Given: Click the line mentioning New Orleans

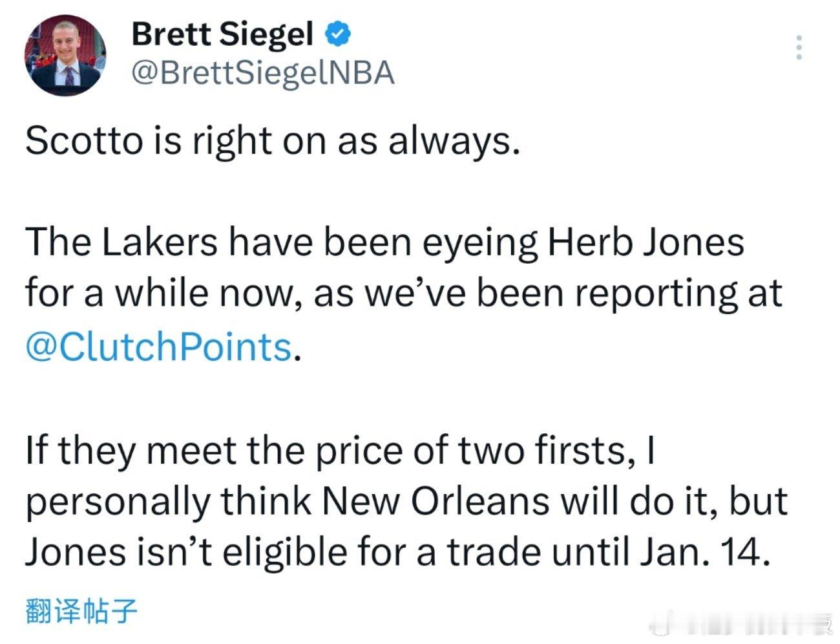Looking at the screenshot, I should coord(406,501).
